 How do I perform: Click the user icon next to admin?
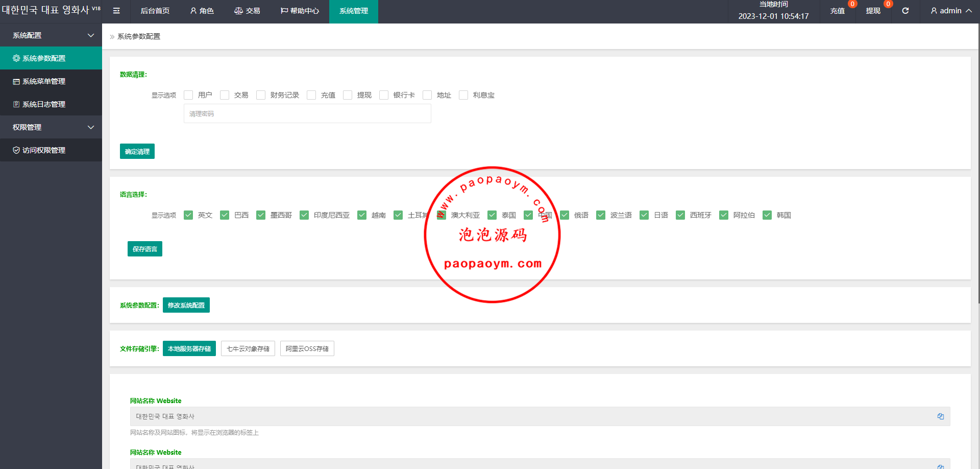coord(934,11)
